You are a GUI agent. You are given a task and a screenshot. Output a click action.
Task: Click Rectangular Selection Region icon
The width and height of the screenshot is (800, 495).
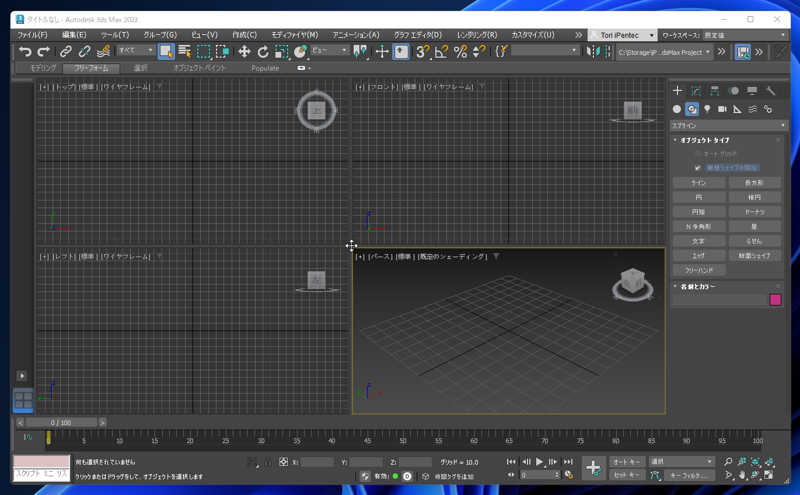[204, 52]
